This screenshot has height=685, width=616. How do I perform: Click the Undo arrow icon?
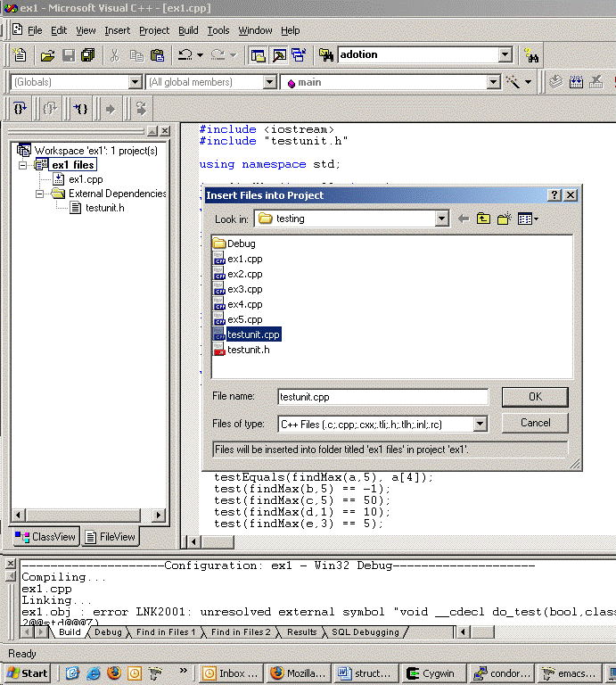click(x=185, y=55)
